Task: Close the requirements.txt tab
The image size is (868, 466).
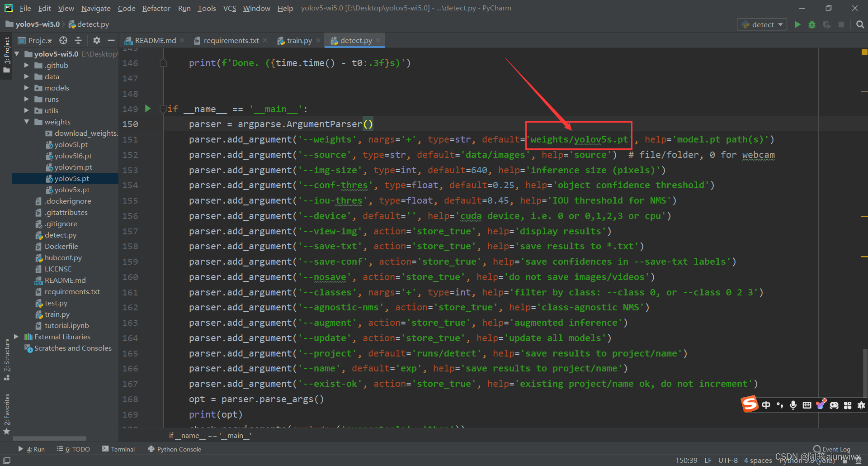Action: 265,40
